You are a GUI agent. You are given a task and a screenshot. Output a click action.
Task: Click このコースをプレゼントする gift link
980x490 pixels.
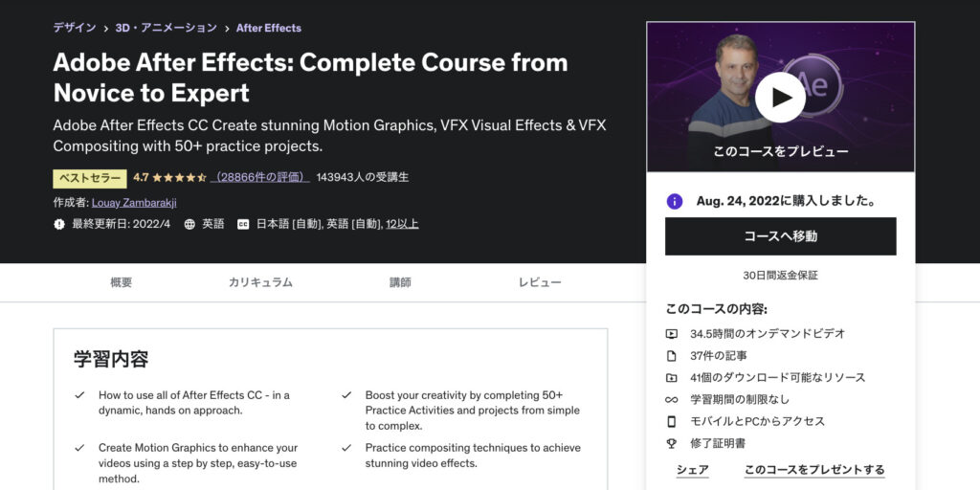[x=814, y=469]
